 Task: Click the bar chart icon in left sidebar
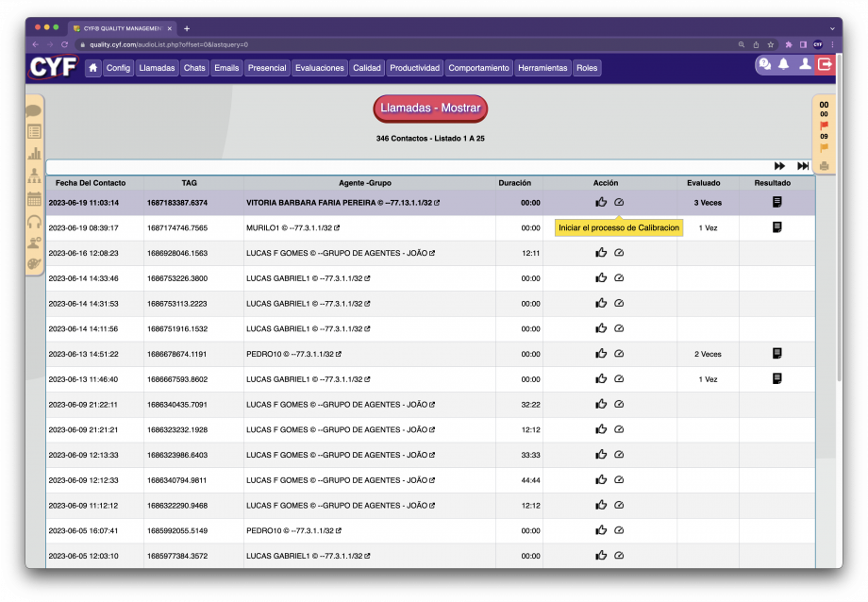click(x=34, y=153)
